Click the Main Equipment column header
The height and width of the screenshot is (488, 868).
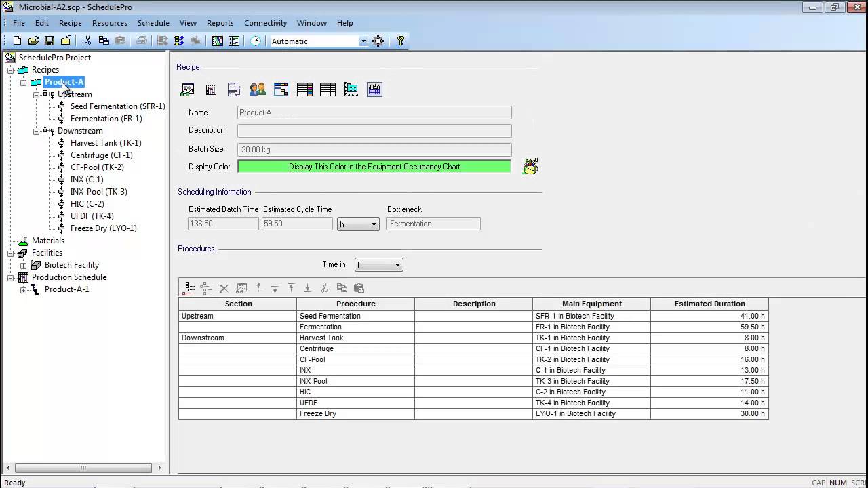(591, 304)
